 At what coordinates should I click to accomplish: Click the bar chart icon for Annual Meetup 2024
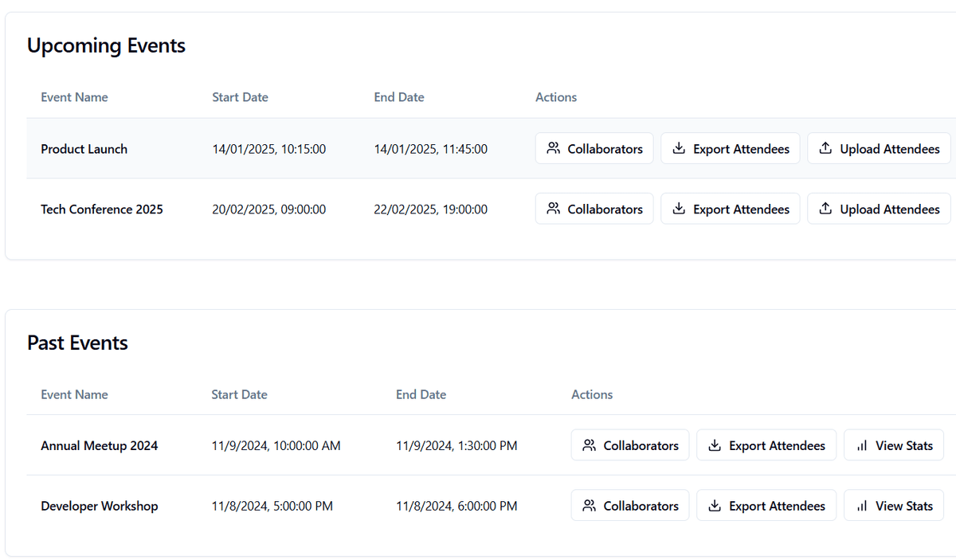click(861, 445)
